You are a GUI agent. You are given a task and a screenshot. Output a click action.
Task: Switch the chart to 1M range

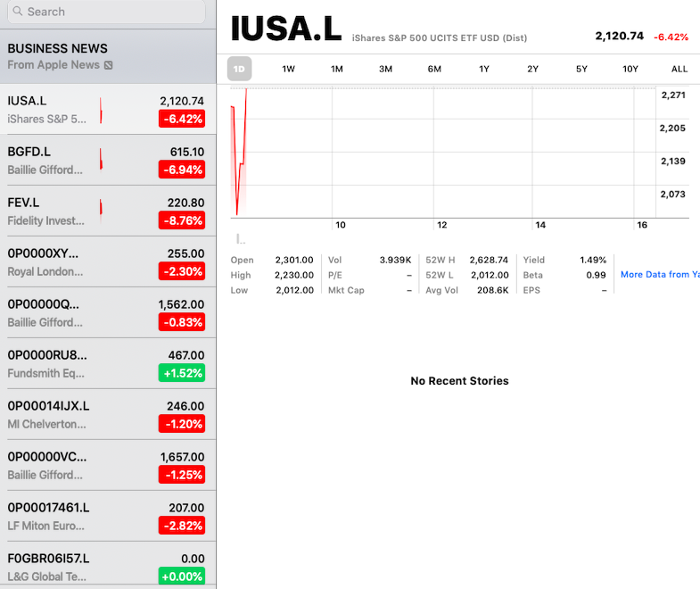pyautogui.click(x=337, y=69)
